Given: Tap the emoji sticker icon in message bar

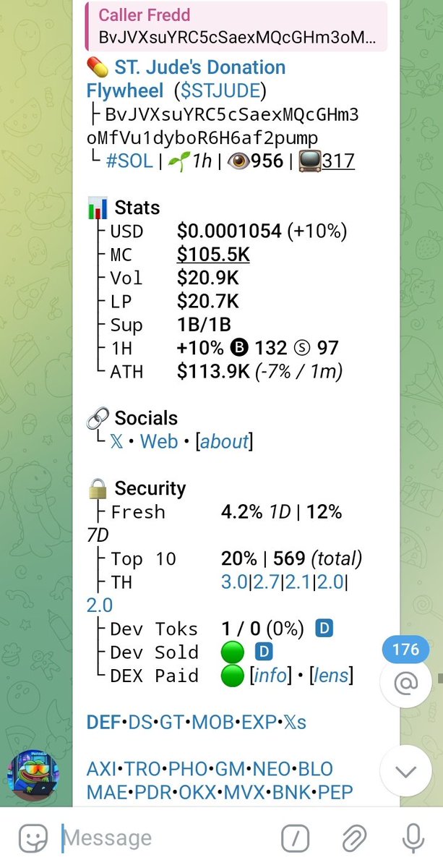Looking at the screenshot, I should tap(33, 839).
